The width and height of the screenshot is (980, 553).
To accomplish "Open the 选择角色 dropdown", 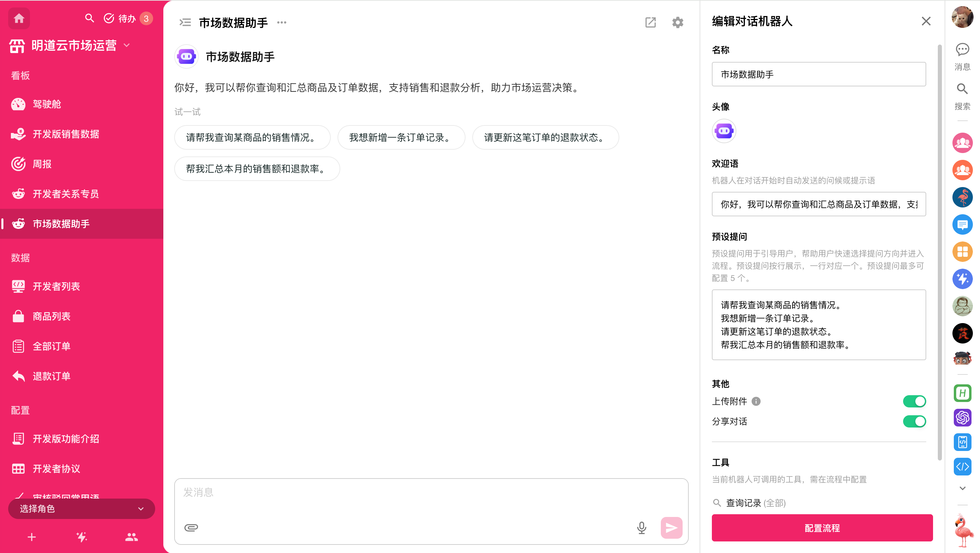I will [81, 508].
